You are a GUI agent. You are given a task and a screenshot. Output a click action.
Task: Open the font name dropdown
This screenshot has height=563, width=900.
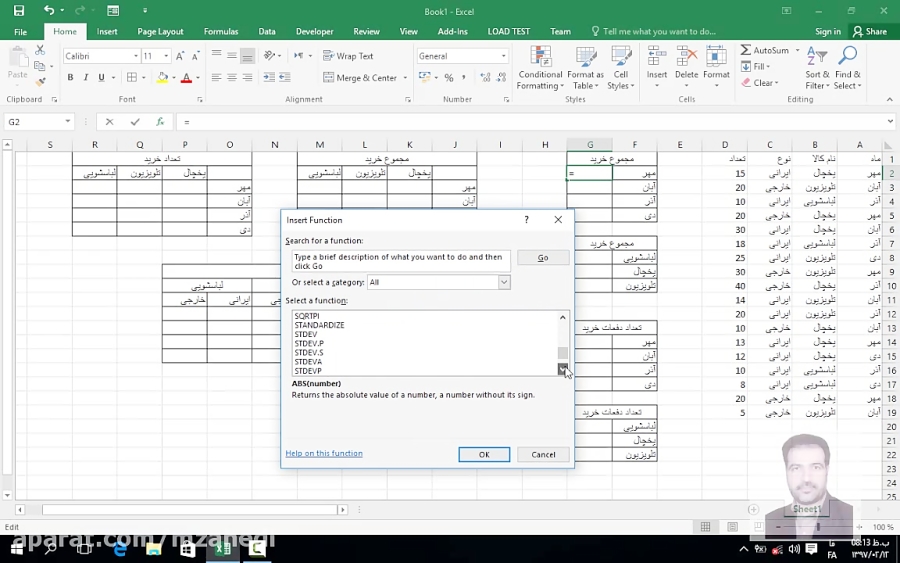pos(136,56)
